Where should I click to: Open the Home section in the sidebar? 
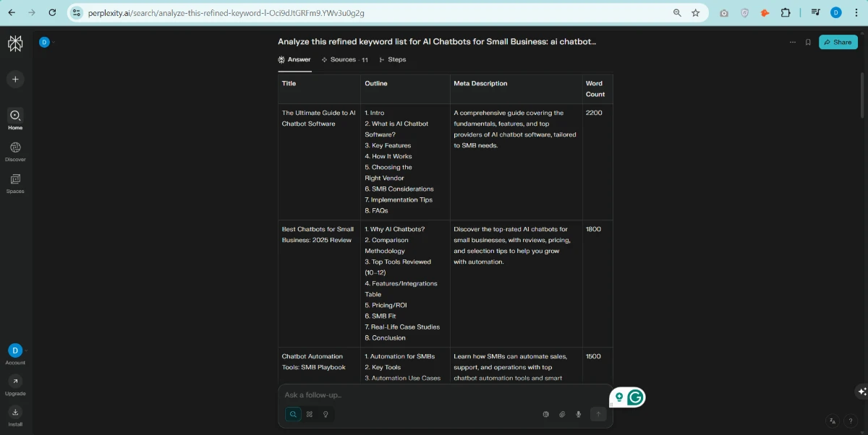[x=15, y=119]
